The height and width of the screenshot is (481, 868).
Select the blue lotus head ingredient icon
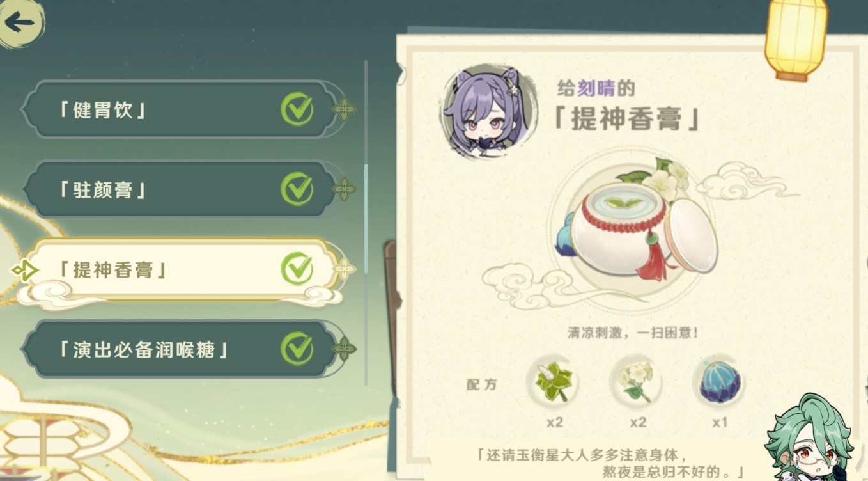coord(719,383)
